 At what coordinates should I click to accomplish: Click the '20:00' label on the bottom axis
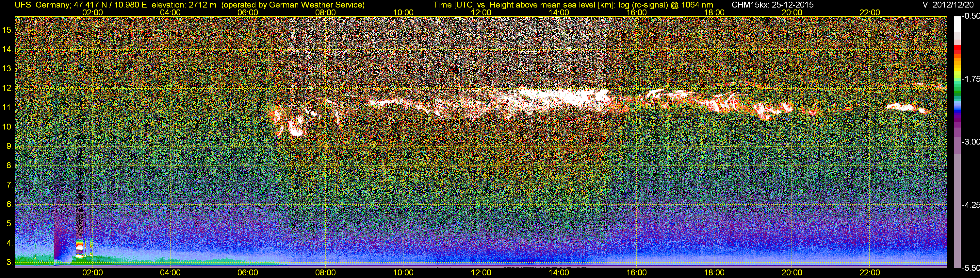tap(792, 273)
